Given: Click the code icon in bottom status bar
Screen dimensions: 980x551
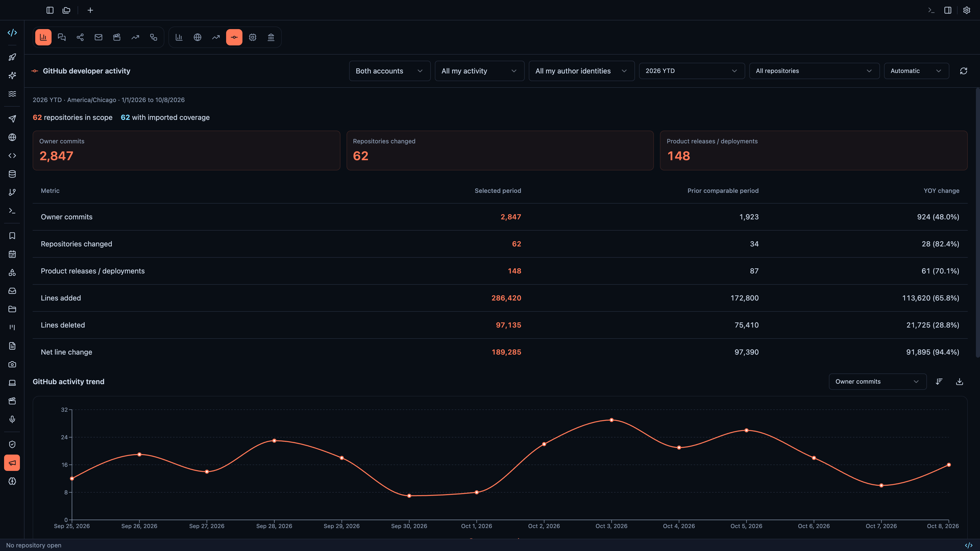Looking at the screenshot, I should [x=969, y=545].
